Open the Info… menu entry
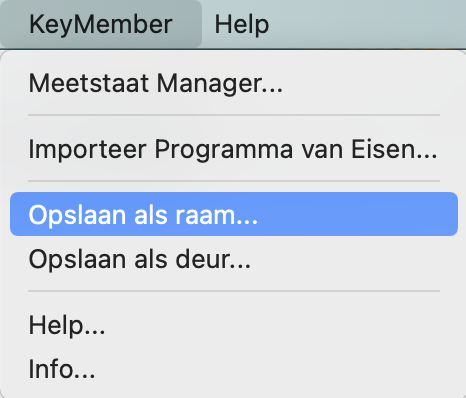This screenshot has width=466, height=398. click(x=234, y=369)
